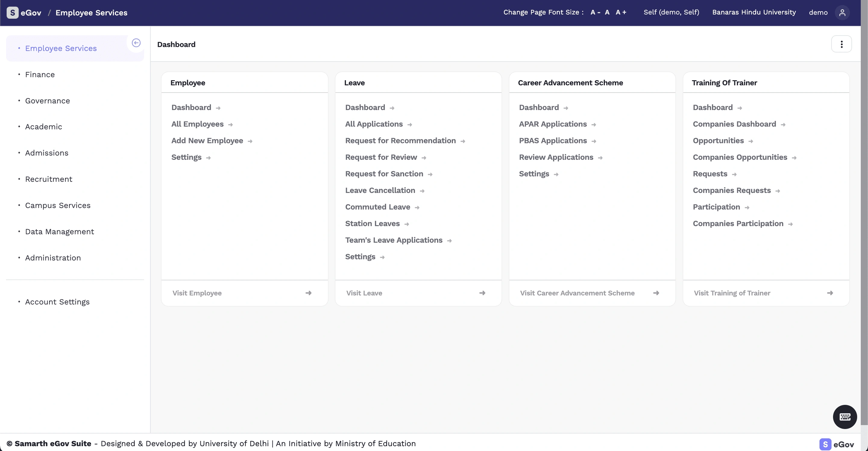Image resolution: width=868 pixels, height=451 pixels.
Task: Expand the Recruitment menu item
Action: (x=49, y=179)
